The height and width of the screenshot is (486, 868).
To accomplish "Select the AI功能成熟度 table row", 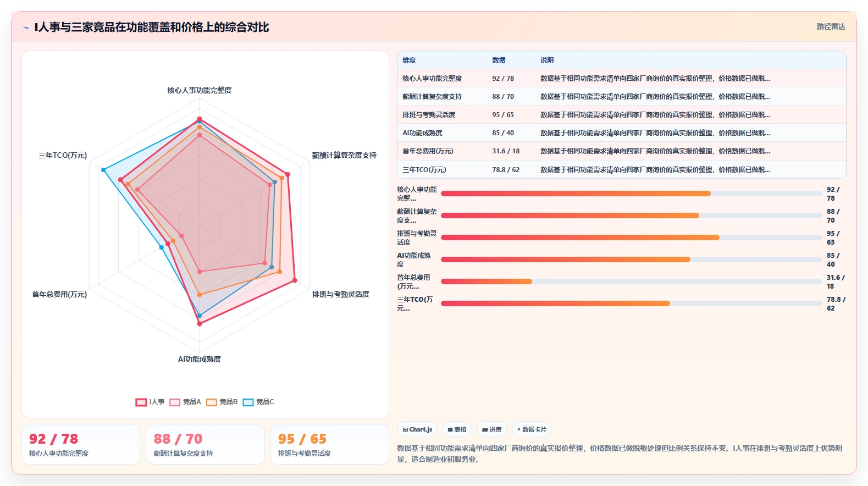I will [x=621, y=132].
